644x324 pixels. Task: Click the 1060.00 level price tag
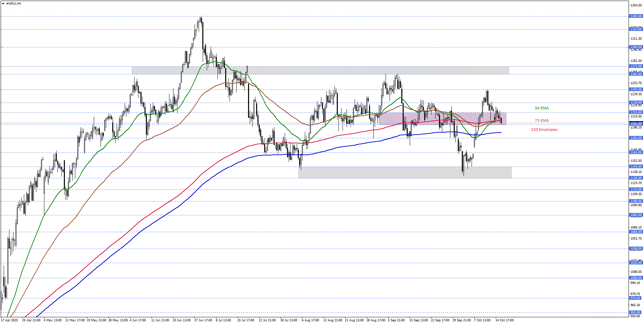point(636,232)
